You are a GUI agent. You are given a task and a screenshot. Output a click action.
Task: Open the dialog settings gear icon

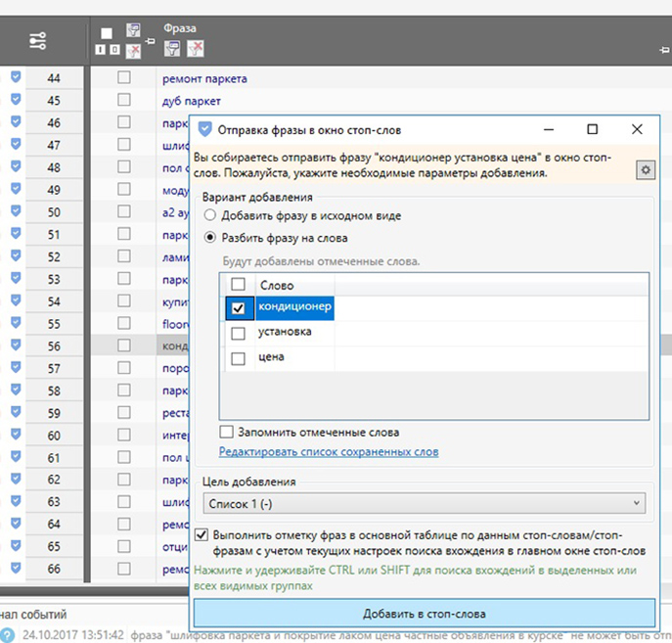click(646, 170)
